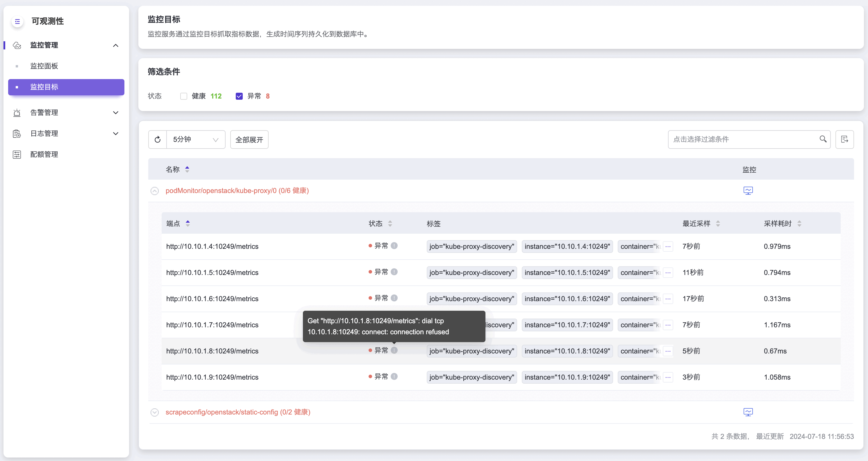The image size is (868, 461).
Task: Click the export icon beside search box
Action: click(844, 140)
